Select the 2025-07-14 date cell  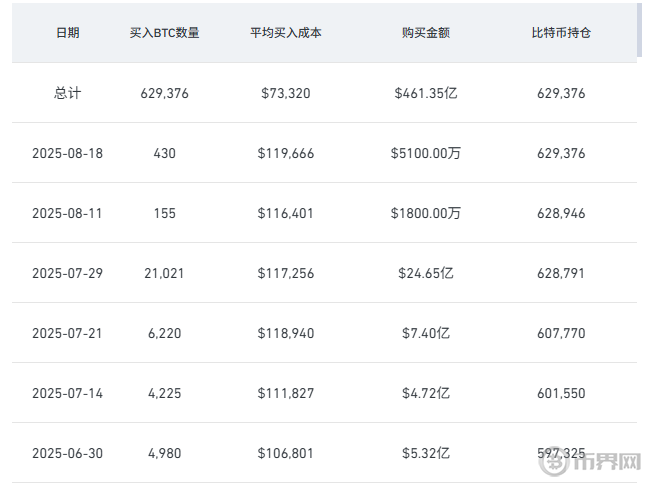[68, 393]
